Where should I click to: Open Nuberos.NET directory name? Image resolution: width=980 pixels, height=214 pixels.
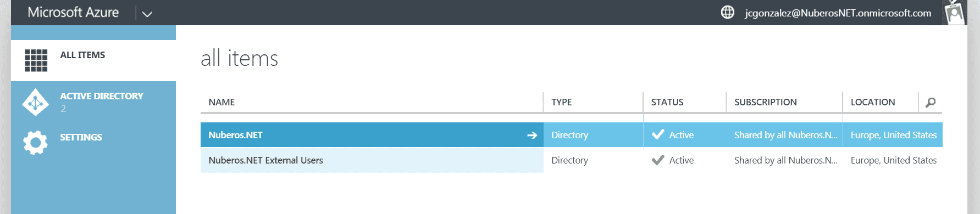tap(235, 135)
